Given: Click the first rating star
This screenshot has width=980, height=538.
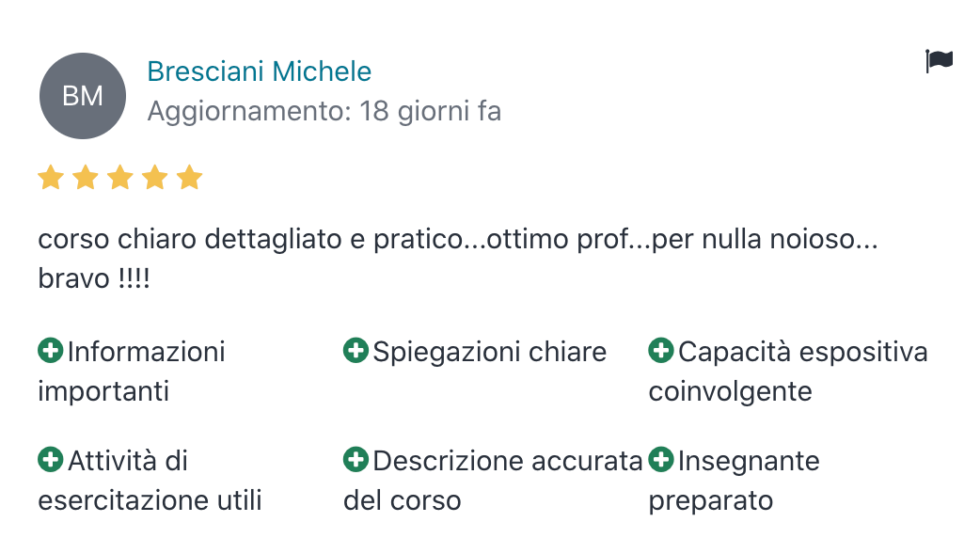Looking at the screenshot, I should click(x=51, y=177).
